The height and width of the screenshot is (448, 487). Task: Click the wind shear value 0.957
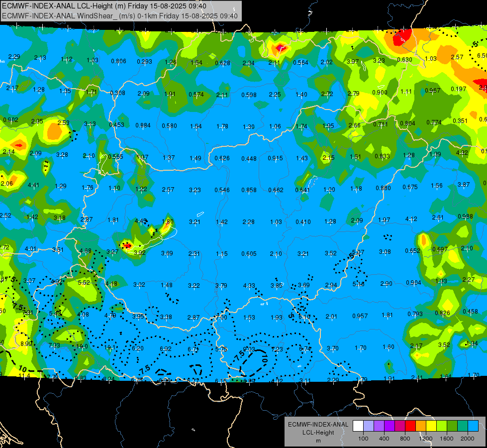(x=360, y=316)
